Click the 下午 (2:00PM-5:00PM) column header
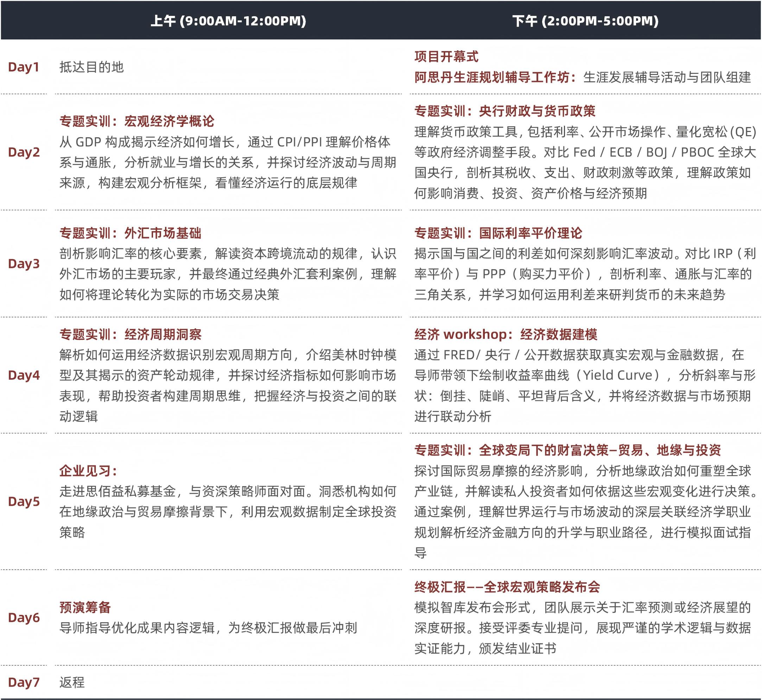This screenshot has height=700, width=762. (x=585, y=21)
